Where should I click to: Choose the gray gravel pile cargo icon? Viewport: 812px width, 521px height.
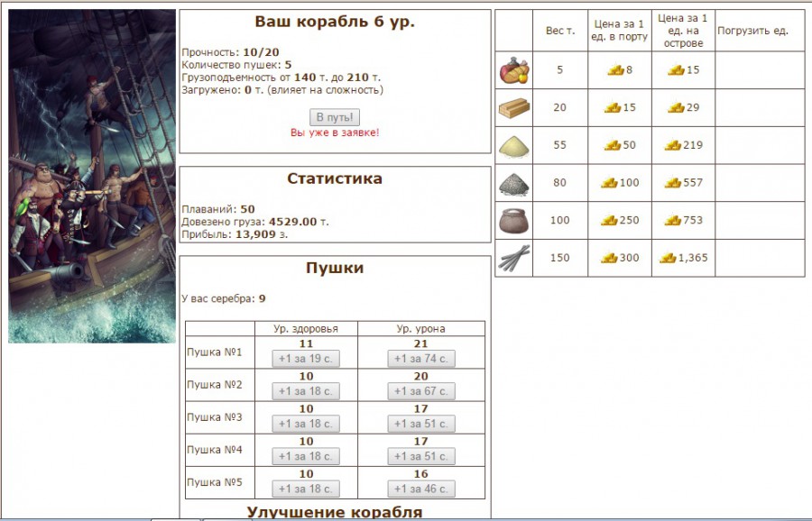tap(514, 184)
